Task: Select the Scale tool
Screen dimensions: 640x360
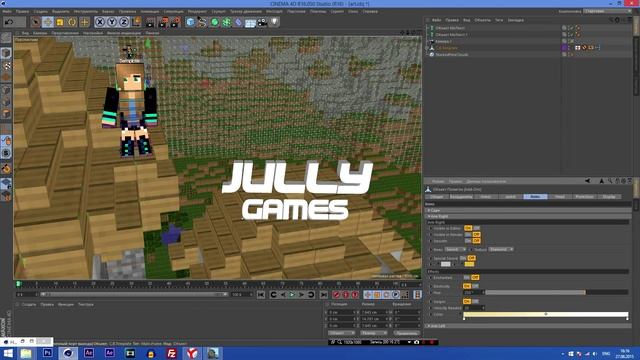Action: pyautogui.click(x=60, y=22)
